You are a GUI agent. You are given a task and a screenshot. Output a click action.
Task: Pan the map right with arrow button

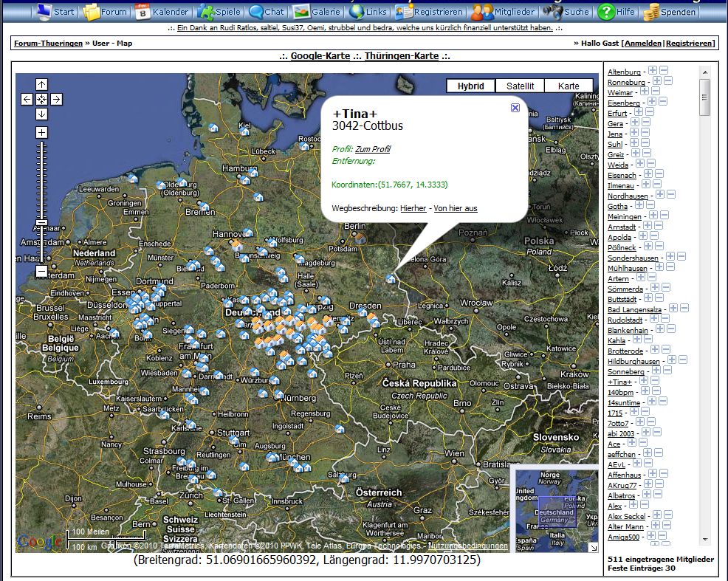point(57,99)
